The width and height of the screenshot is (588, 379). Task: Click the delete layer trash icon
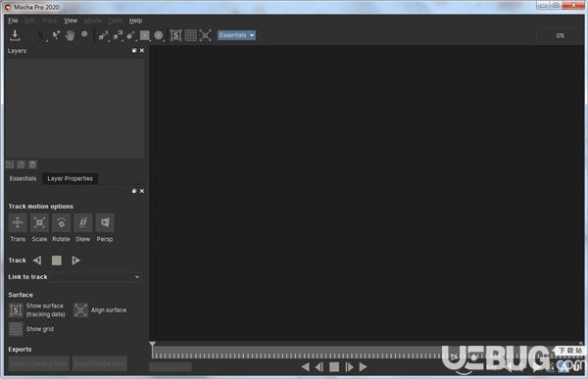(32, 165)
